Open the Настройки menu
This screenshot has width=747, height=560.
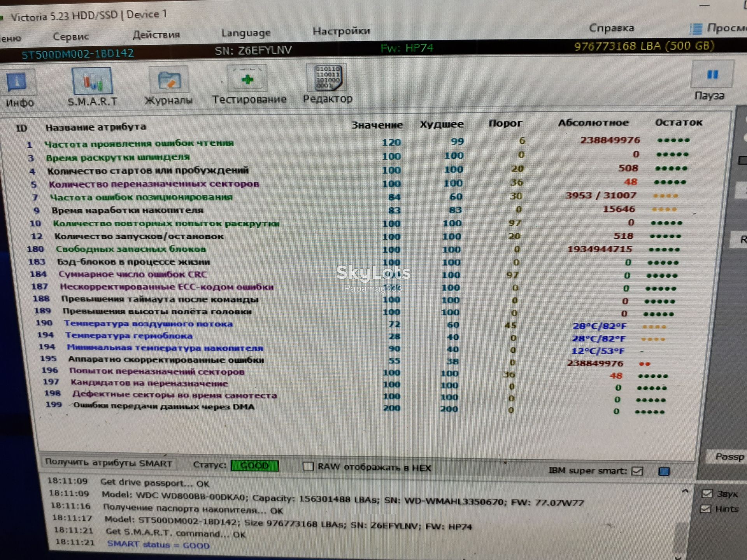[x=341, y=31]
